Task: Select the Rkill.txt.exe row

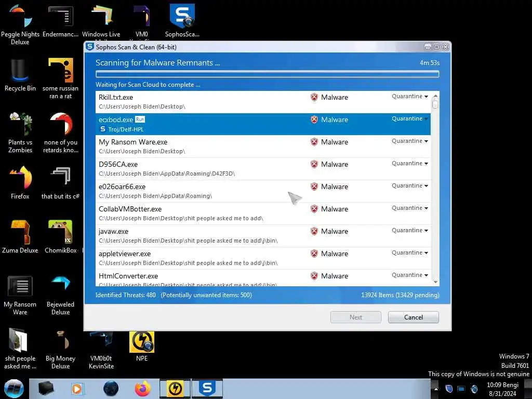Action: point(263,102)
